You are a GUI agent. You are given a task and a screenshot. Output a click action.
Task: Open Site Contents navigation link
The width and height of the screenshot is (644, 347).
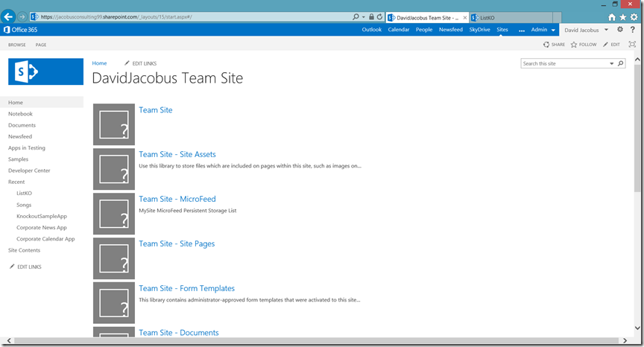pos(24,250)
